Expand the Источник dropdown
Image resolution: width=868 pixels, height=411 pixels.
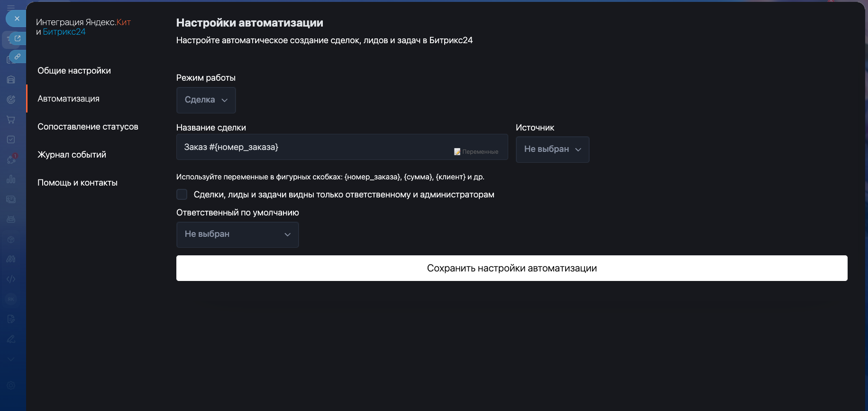[x=553, y=149]
